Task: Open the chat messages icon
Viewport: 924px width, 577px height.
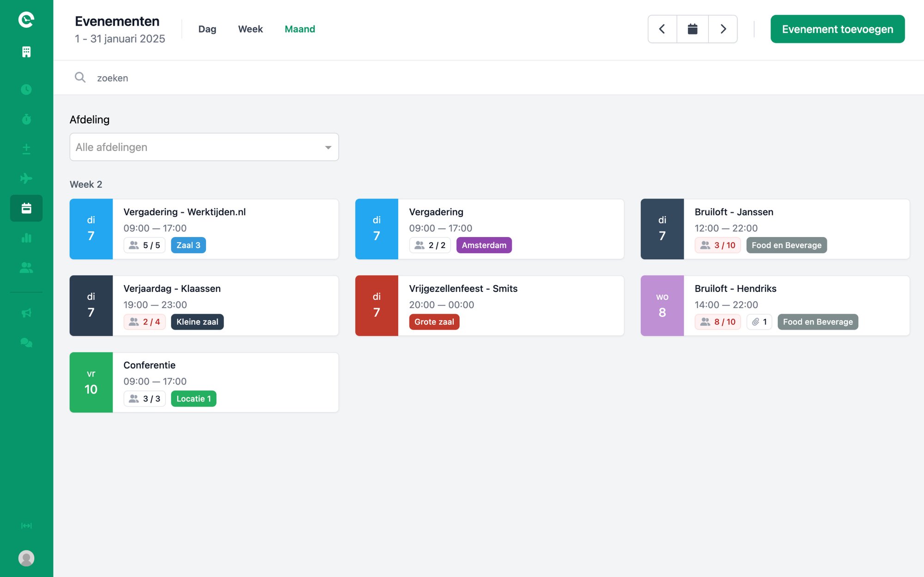Action: click(x=26, y=342)
